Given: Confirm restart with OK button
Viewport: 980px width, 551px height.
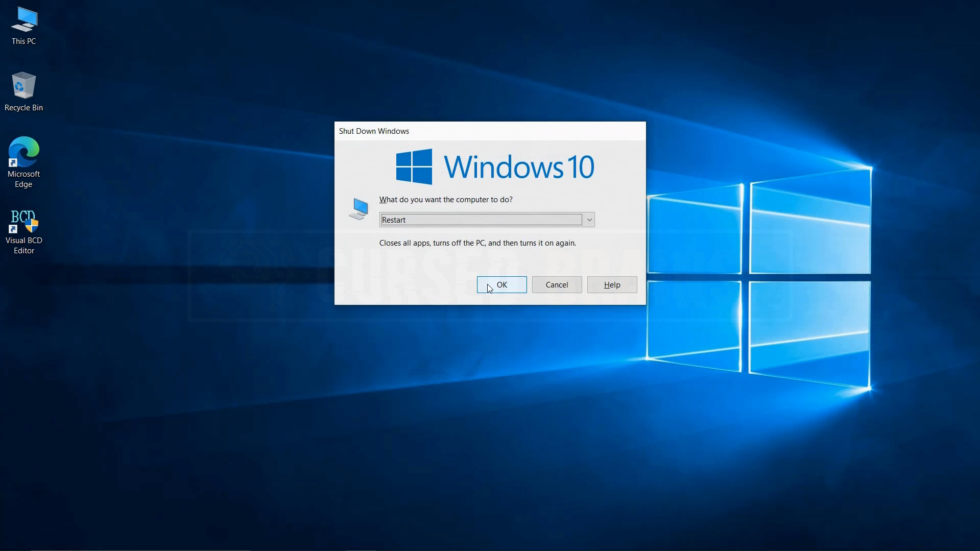Looking at the screenshot, I should [501, 285].
